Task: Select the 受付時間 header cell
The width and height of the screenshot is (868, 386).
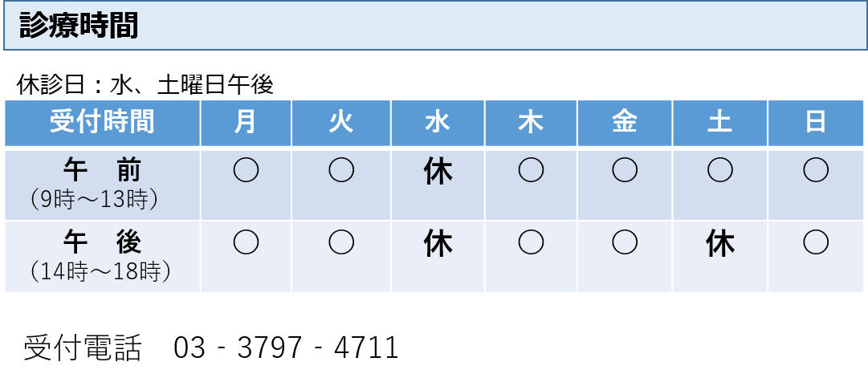Action: (103, 123)
